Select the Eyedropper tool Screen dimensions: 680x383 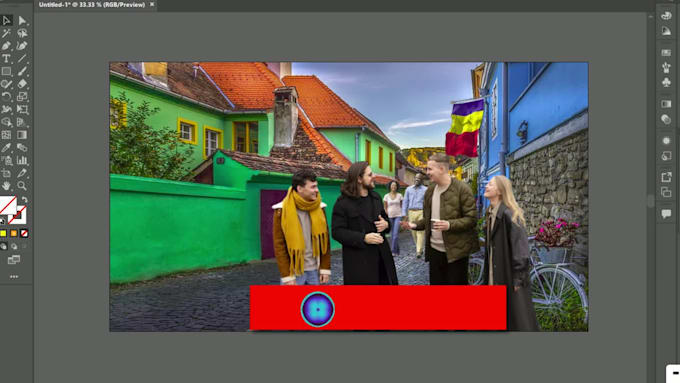pos(7,147)
